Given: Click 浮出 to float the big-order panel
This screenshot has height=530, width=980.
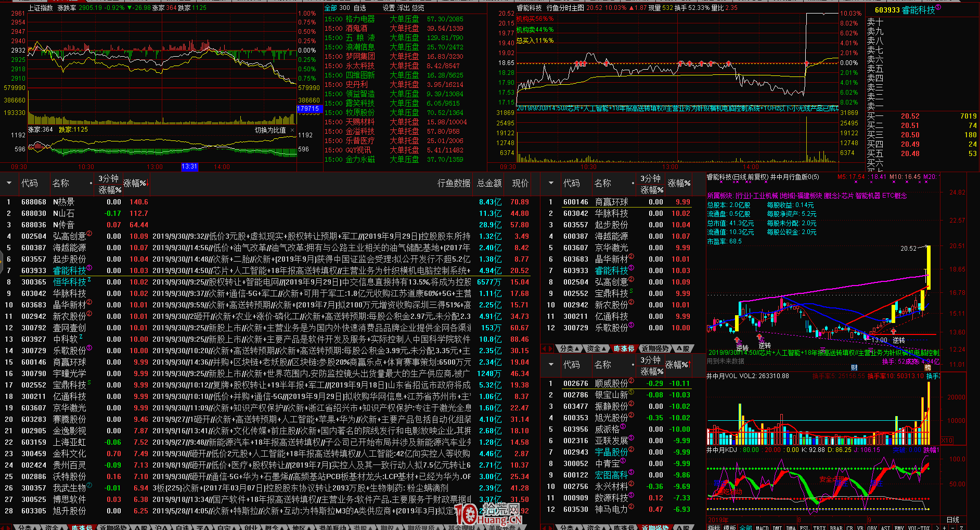Looking at the screenshot, I should click(404, 8).
